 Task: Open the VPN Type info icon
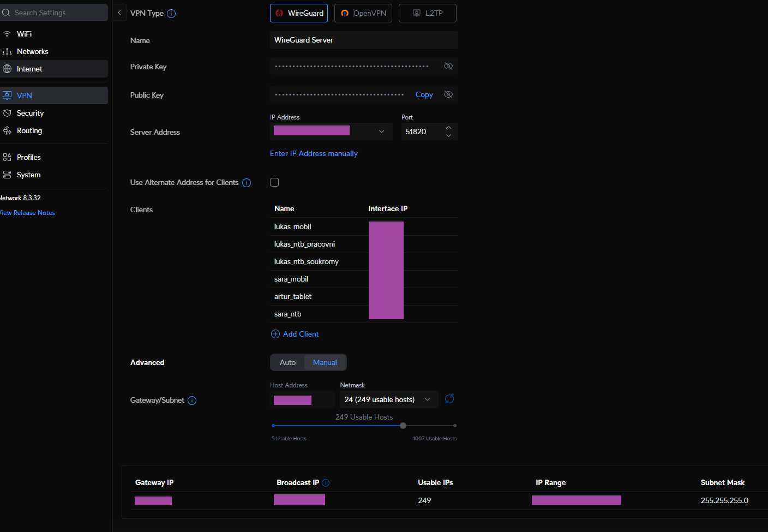tap(171, 14)
